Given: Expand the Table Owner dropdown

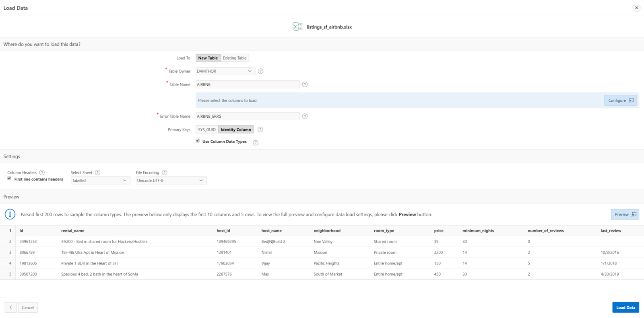Looking at the screenshot, I should point(225,71).
